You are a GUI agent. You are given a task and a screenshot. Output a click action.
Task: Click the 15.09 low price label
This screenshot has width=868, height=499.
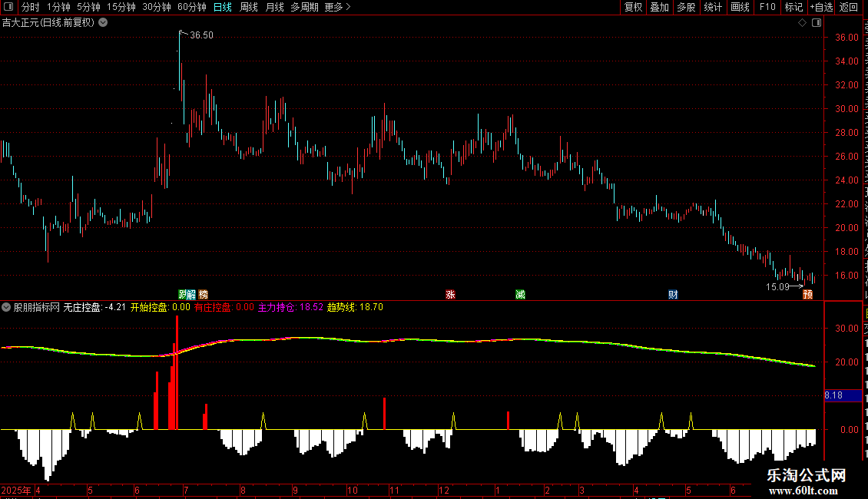pyautogui.click(x=777, y=286)
